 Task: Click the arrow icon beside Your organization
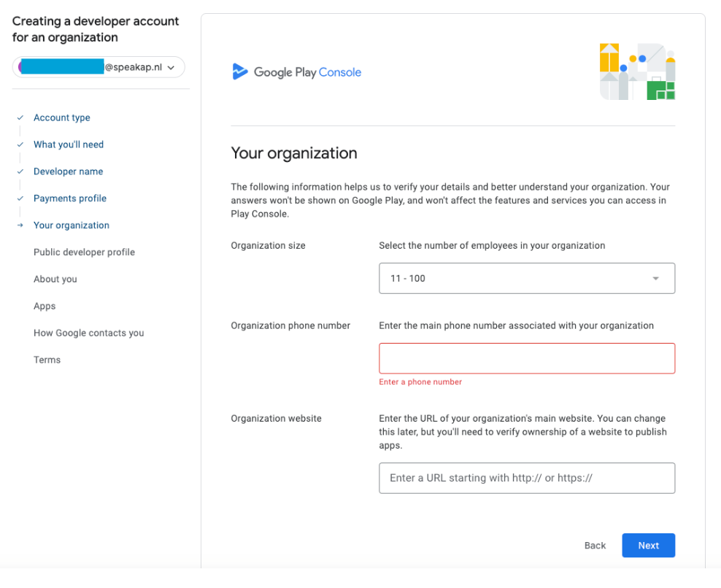pyautogui.click(x=20, y=225)
